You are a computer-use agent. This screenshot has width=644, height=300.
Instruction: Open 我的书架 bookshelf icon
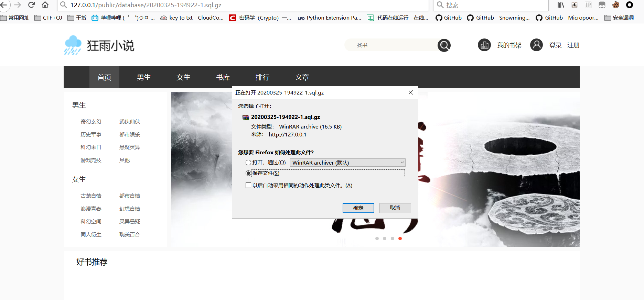coord(484,45)
